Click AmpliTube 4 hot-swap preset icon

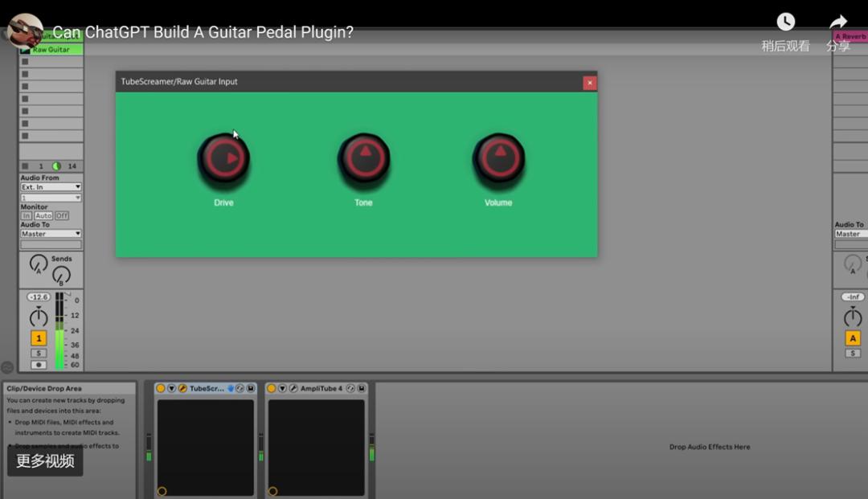click(350, 388)
